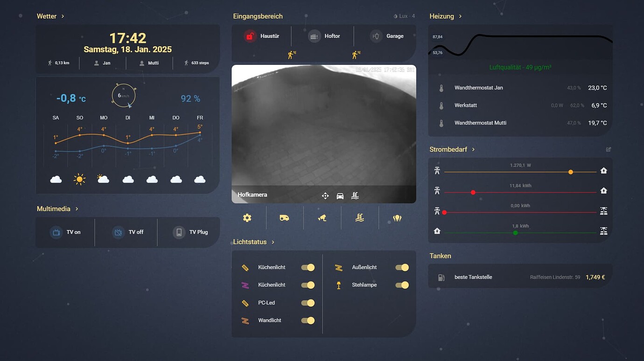Open the Heizung section arrow
This screenshot has height=361, width=644.
coord(460,16)
